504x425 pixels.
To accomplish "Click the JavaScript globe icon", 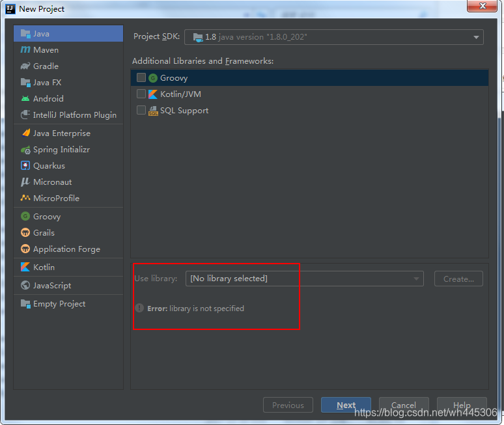I will coord(25,285).
